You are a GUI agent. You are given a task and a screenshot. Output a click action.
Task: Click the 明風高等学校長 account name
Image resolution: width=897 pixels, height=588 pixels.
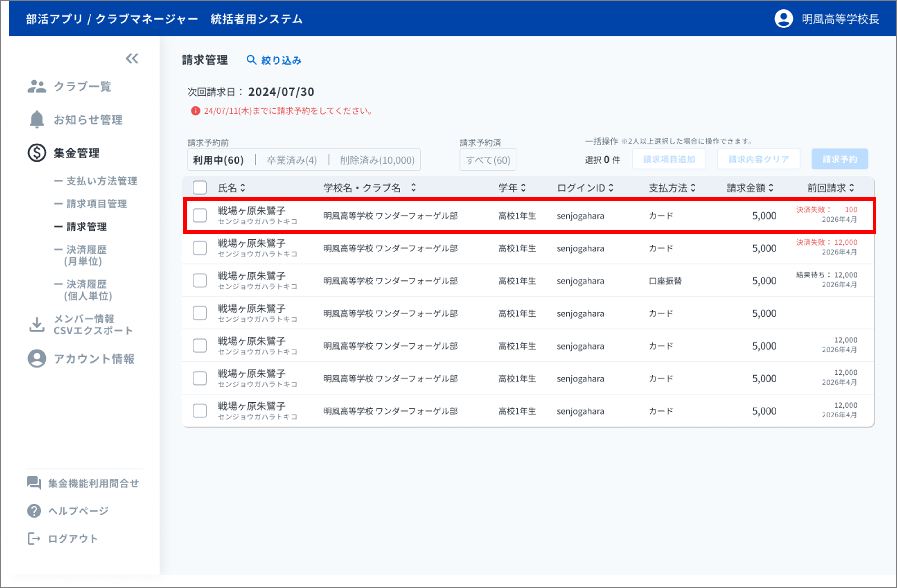840,19
